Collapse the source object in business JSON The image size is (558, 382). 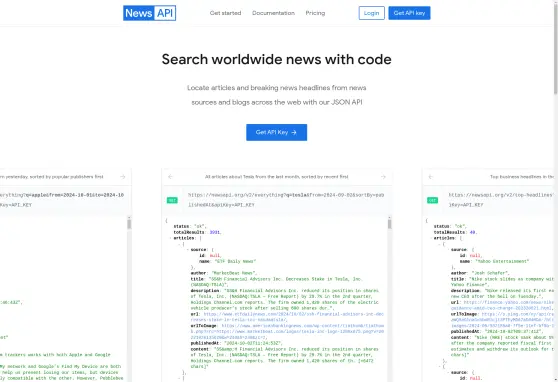(x=448, y=250)
